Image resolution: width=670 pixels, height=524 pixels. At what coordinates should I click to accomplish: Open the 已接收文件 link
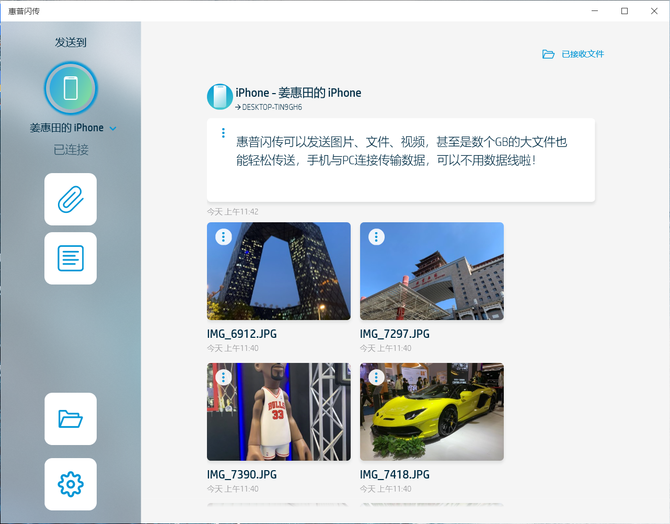[x=582, y=54]
